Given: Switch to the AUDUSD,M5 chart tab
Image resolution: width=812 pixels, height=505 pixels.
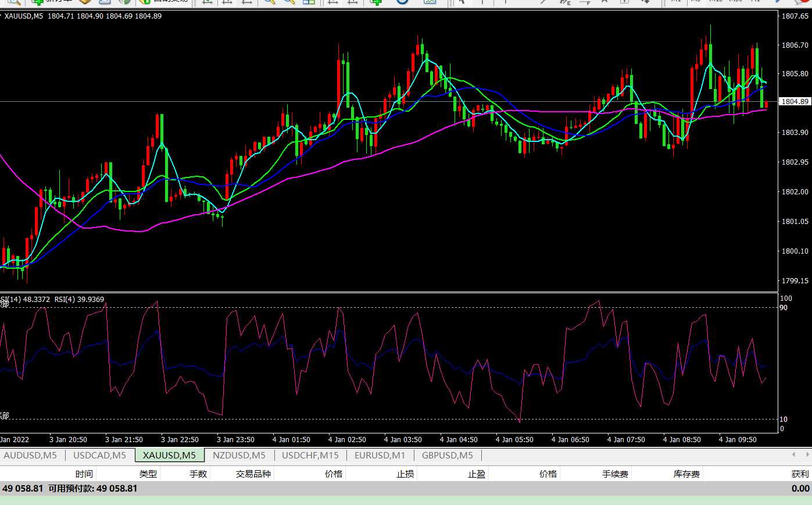Looking at the screenshot, I should 30,455.
